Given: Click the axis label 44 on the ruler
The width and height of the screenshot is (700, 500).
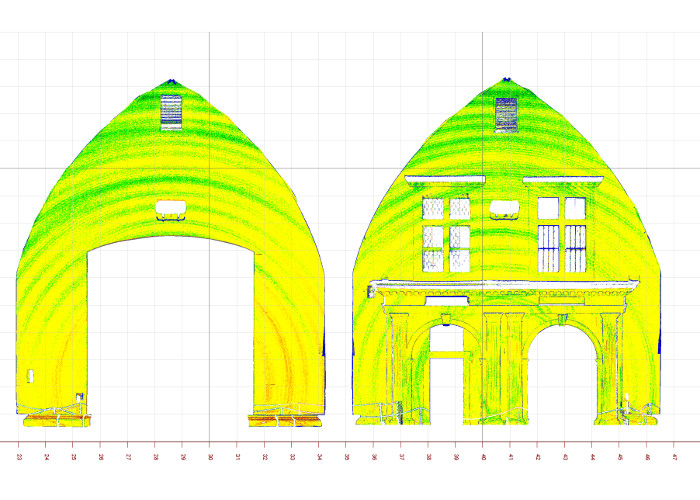Looking at the screenshot, I should 593,457.
